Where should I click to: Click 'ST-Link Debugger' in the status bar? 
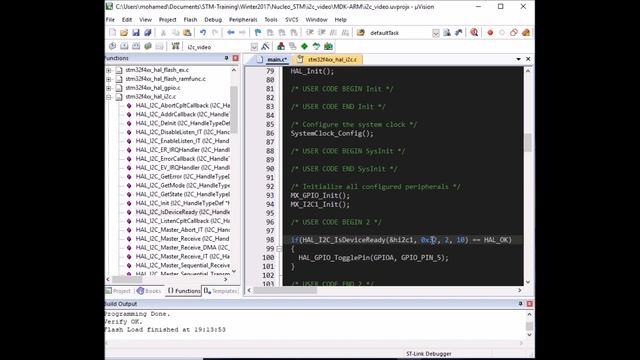429,354
